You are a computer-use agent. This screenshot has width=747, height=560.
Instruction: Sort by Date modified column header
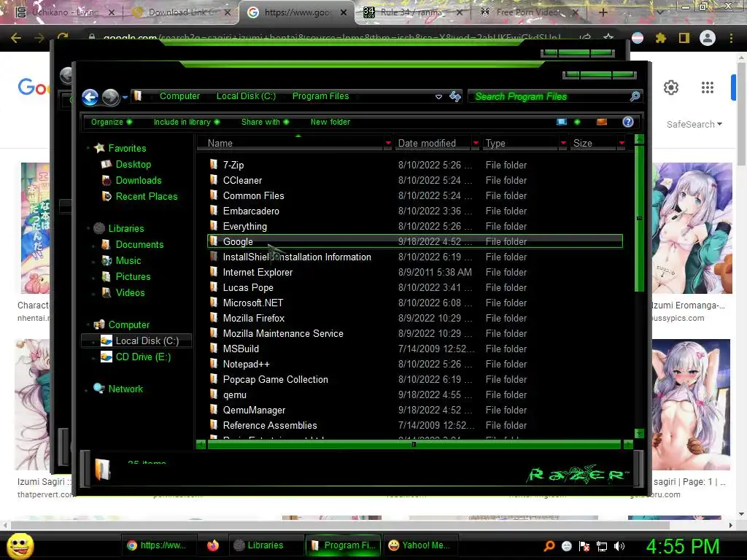click(433, 144)
